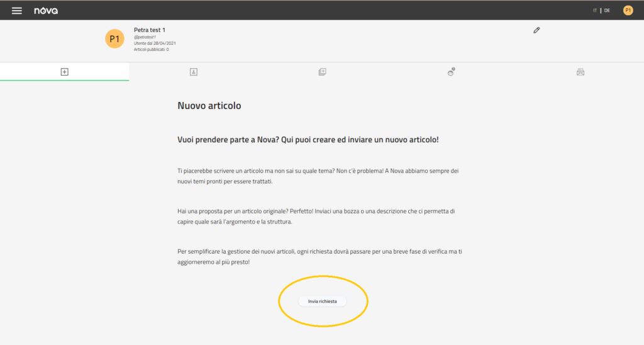Switch language to DE
Viewport: 644px width, 345px height.
(607, 11)
